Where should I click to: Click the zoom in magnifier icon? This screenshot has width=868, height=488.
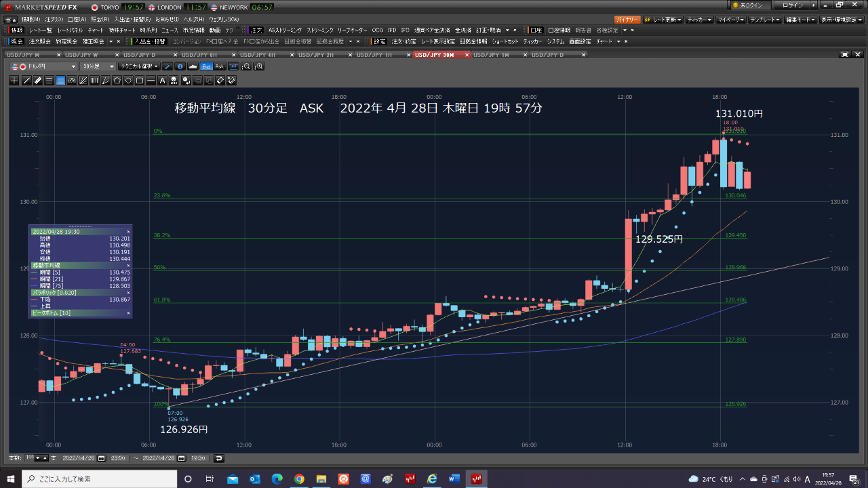point(258,66)
